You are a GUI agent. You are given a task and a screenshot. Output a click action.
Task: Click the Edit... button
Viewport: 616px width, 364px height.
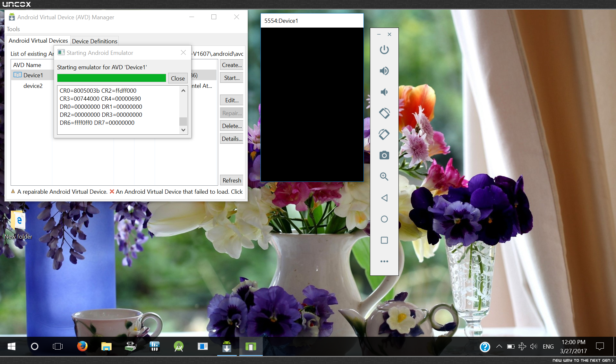point(232,100)
